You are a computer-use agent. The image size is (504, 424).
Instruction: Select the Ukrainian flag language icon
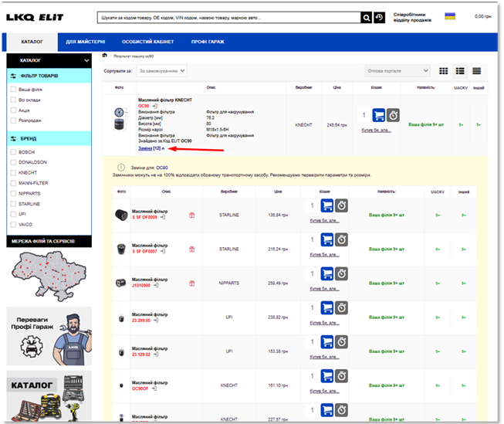click(x=450, y=16)
